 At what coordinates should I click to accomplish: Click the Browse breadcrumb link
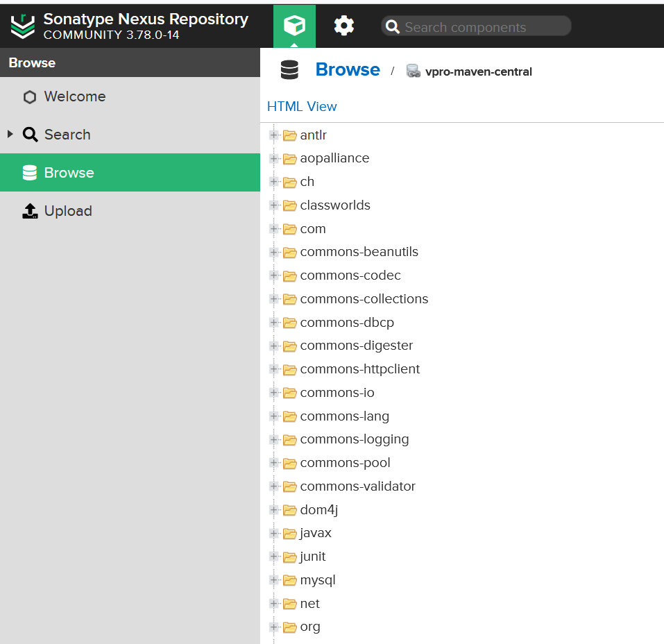click(x=348, y=69)
